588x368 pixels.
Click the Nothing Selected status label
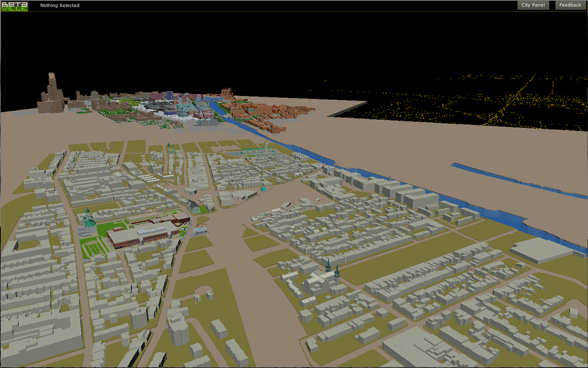[x=60, y=5]
